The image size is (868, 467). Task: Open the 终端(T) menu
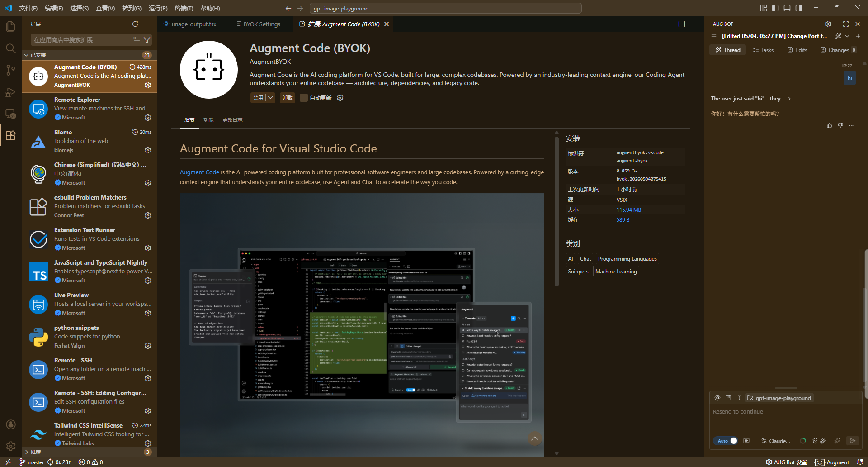pos(184,8)
